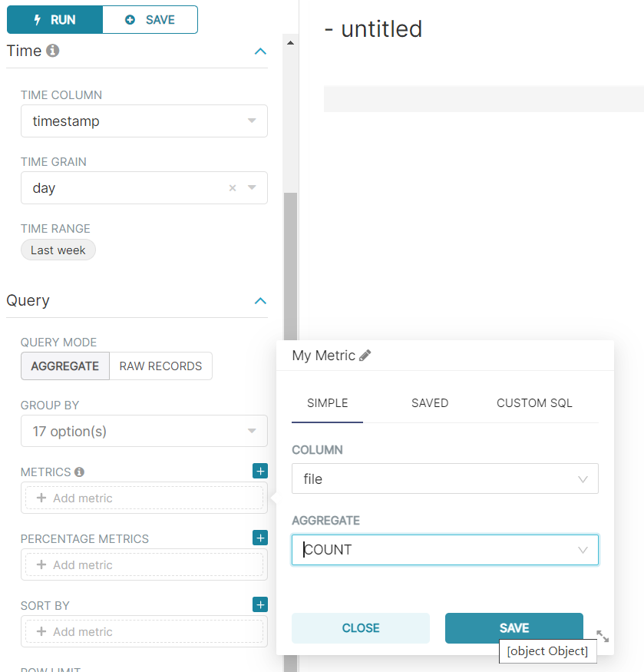This screenshot has width=644, height=672.
Task: Expand the metric popover with resize arrows
Action: click(x=603, y=636)
